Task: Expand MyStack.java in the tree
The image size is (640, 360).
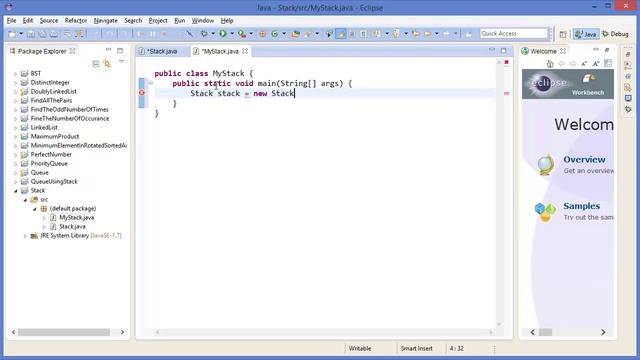Action: click(44, 218)
